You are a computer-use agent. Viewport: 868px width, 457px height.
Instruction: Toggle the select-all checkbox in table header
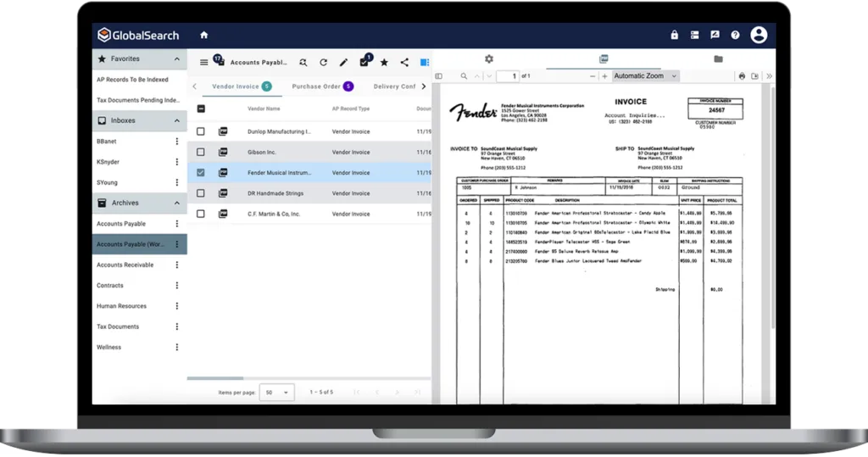click(x=201, y=109)
